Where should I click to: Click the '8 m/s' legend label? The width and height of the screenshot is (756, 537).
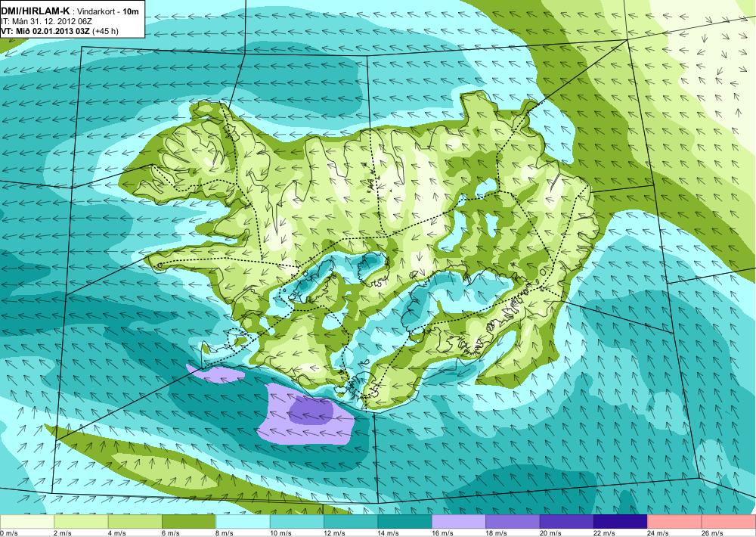[225, 533]
